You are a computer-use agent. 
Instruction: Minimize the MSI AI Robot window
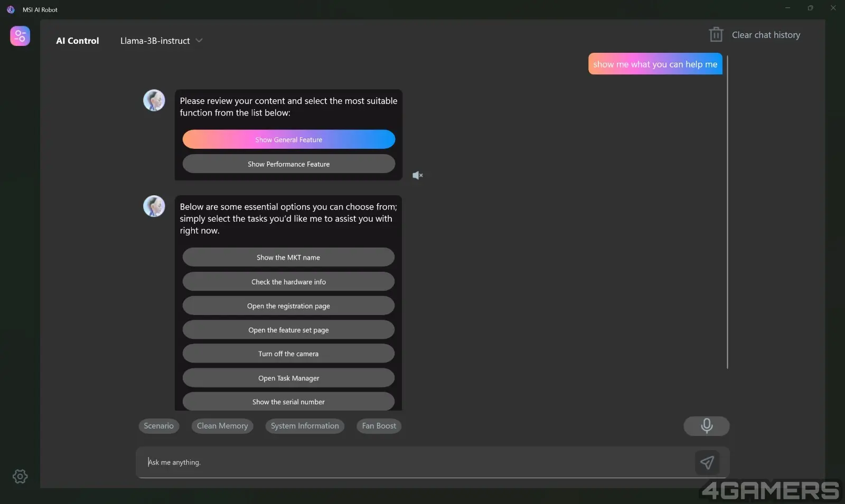pyautogui.click(x=787, y=8)
